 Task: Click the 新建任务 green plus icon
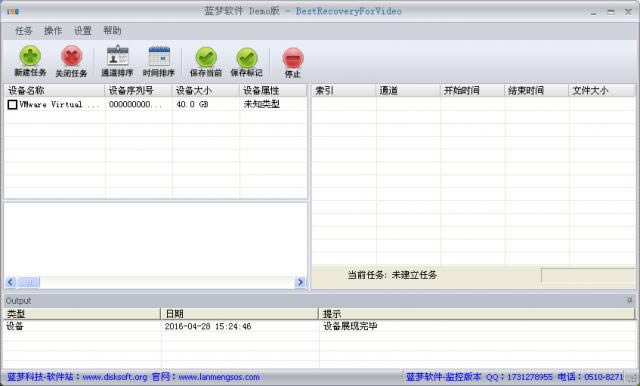tap(30, 55)
